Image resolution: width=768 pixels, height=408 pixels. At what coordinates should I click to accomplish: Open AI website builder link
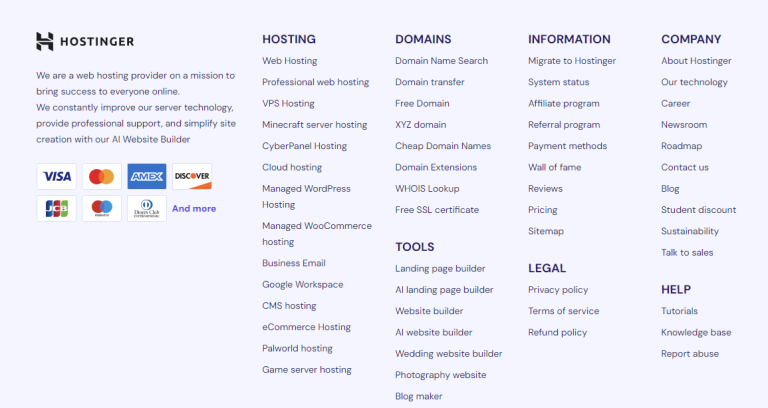click(x=433, y=333)
